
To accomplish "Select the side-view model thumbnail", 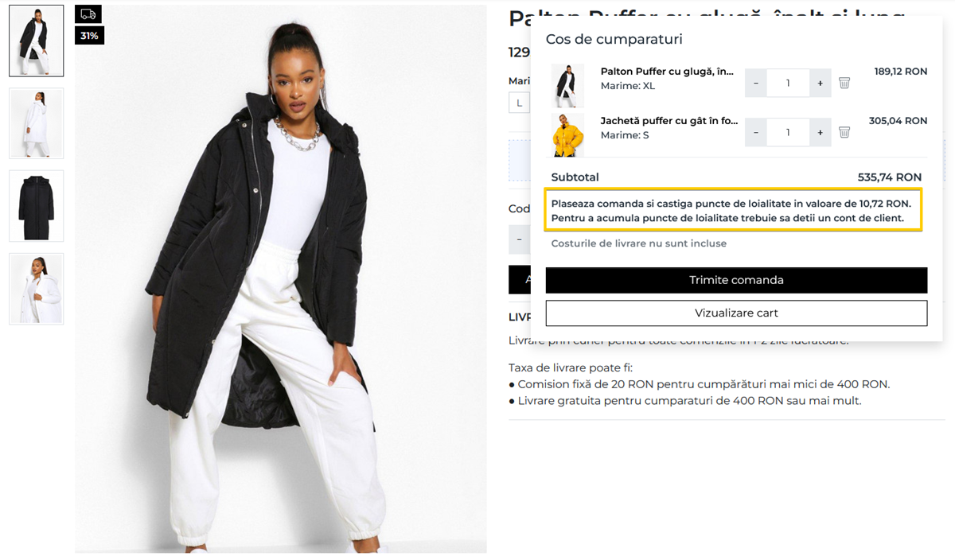I will [x=37, y=288].
